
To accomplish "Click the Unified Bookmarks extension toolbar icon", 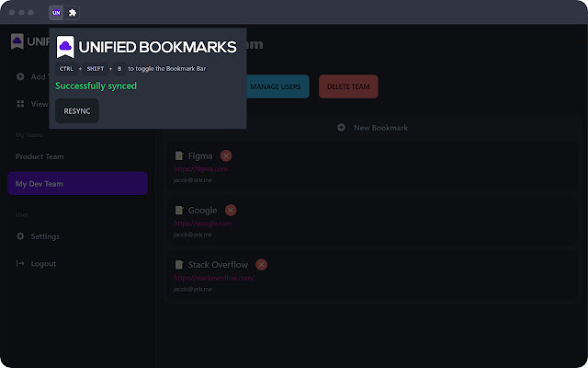I will (57, 13).
